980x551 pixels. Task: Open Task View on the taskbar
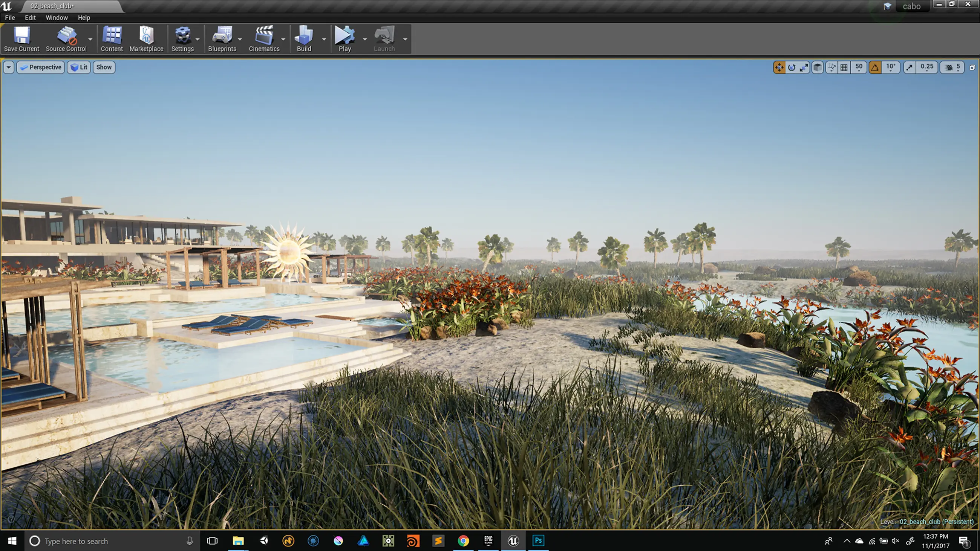point(212,541)
